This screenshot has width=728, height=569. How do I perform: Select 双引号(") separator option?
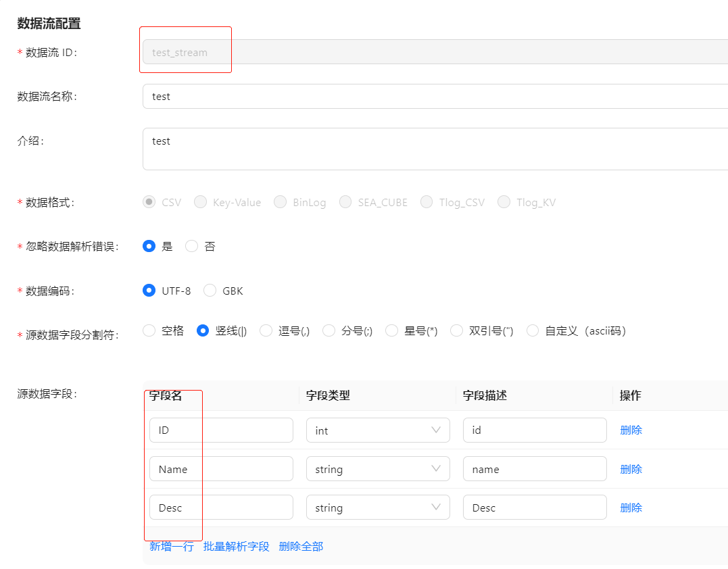point(457,331)
